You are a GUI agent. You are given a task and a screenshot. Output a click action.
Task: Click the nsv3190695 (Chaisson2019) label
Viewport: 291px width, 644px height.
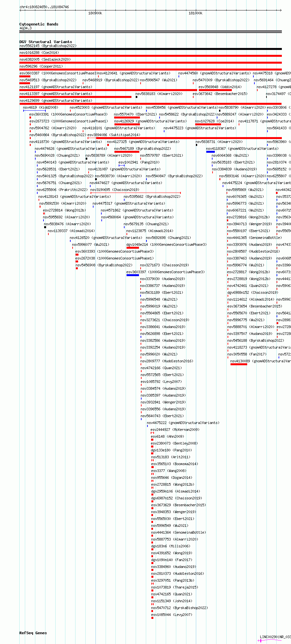pyautogui.click(x=115, y=190)
